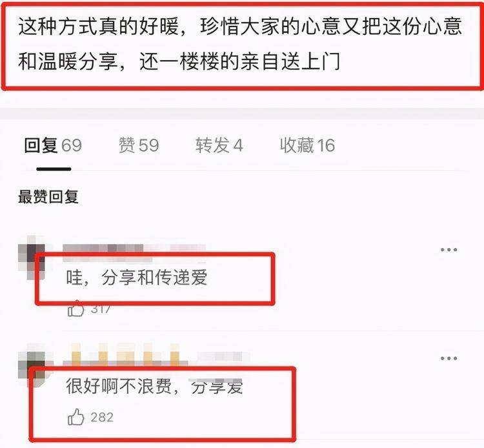Tap the post line starting 这种方式真的好暖
This screenshot has height=448, width=484.
click(240, 26)
